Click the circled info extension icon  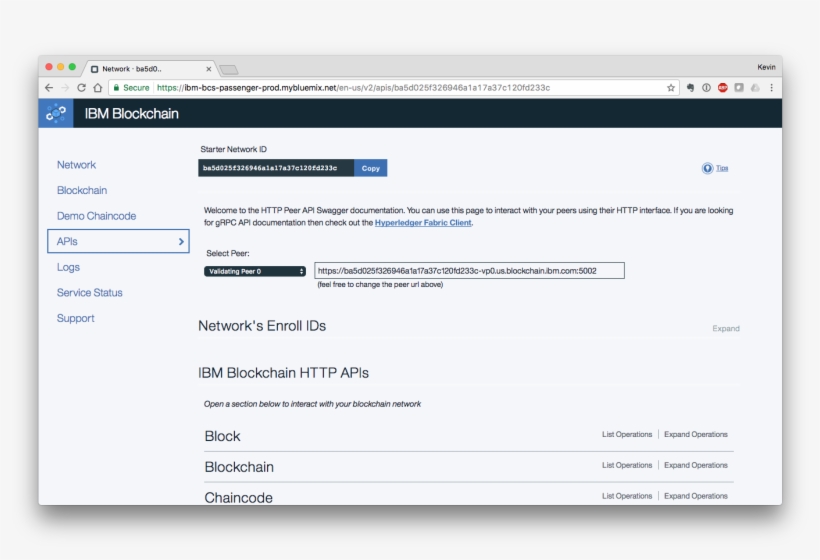click(x=707, y=88)
